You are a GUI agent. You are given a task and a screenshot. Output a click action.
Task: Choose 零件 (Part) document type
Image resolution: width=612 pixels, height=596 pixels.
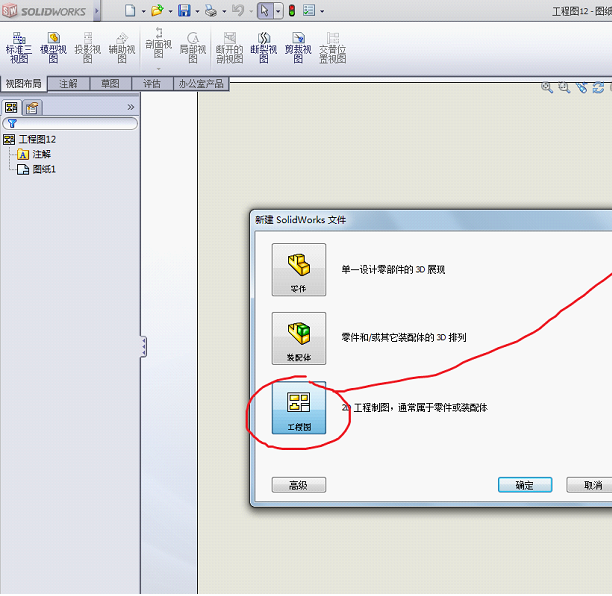[299, 269]
